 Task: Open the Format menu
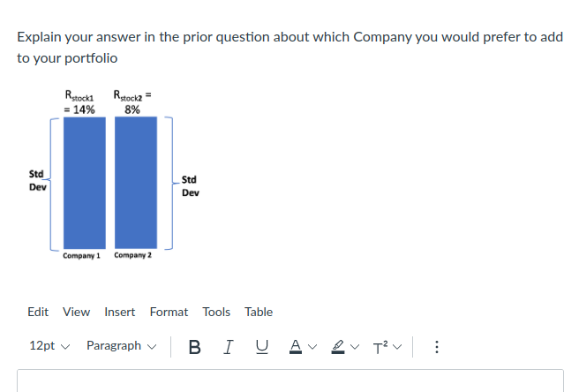point(169,312)
